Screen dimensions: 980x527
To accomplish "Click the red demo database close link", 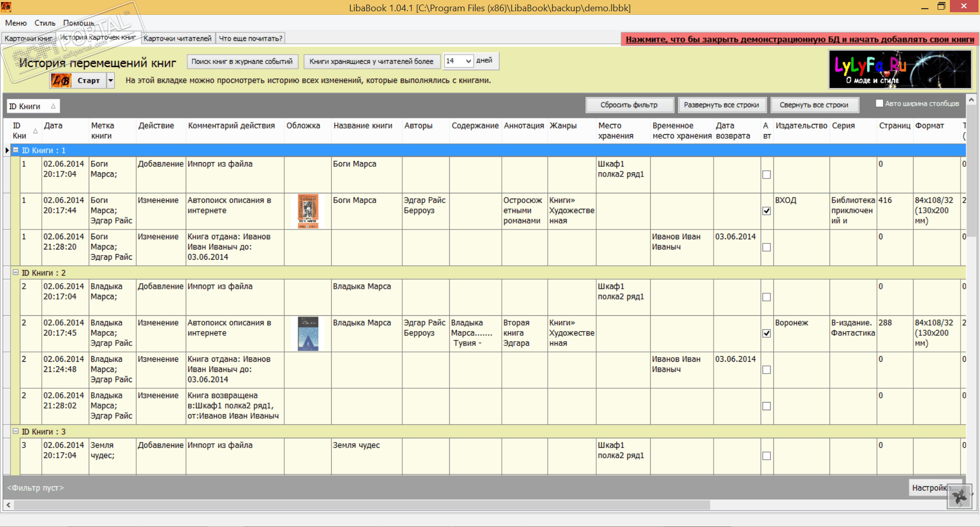I will click(800, 39).
